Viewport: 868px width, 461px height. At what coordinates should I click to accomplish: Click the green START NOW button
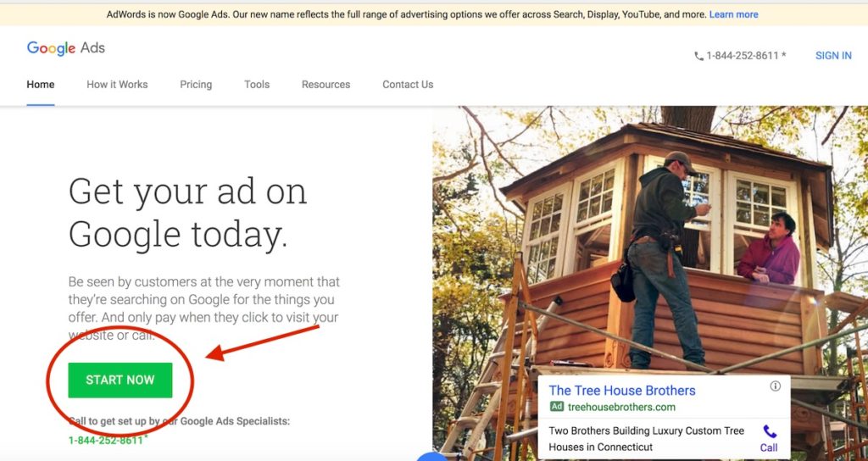tap(120, 380)
